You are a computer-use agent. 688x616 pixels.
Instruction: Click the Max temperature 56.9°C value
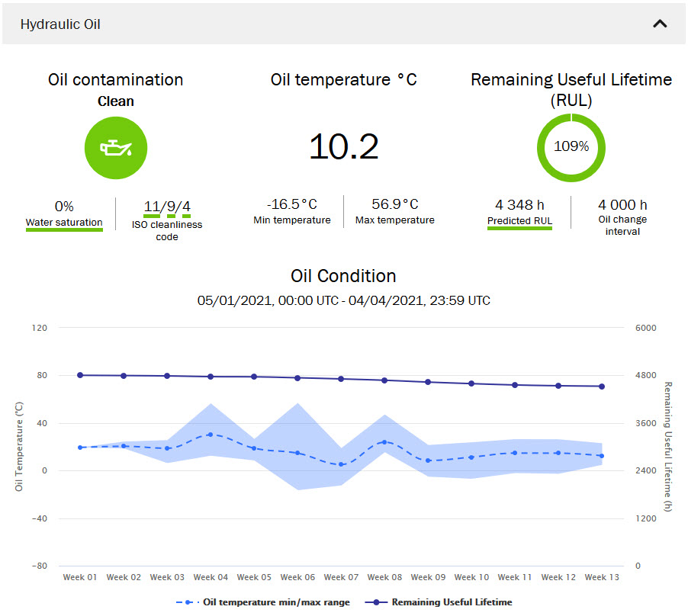394,204
